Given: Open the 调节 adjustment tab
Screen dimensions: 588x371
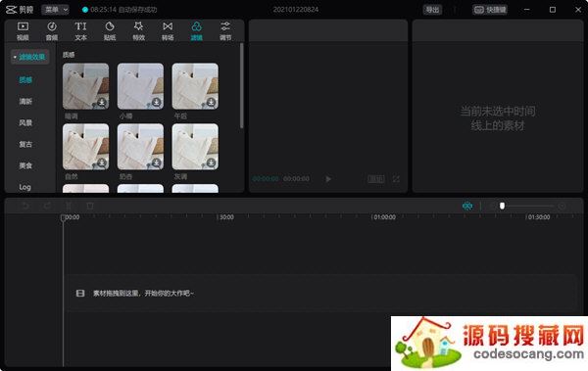Looking at the screenshot, I should click(225, 30).
